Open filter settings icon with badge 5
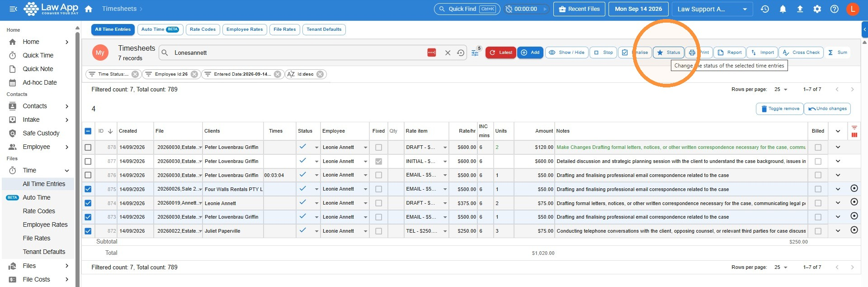The width and height of the screenshot is (868, 287). pos(475,53)
